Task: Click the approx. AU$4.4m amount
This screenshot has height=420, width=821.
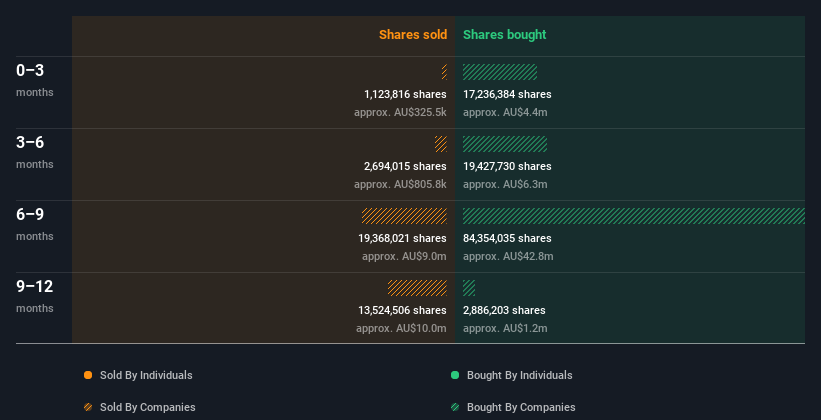Action: (x=505, y=112)
